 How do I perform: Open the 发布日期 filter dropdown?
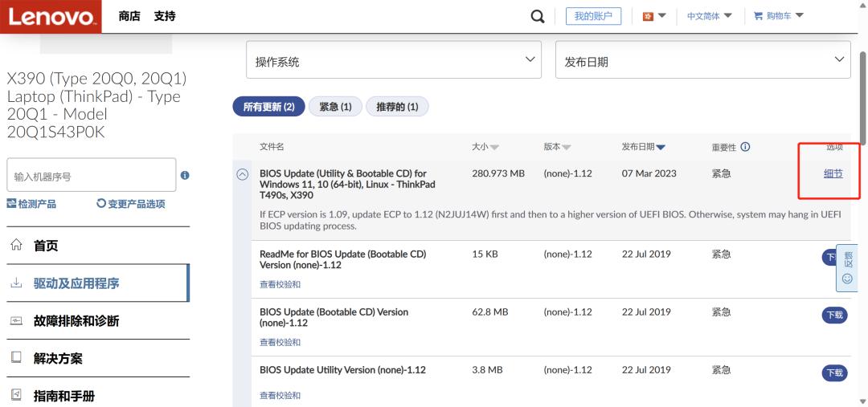tap(703, 59)
